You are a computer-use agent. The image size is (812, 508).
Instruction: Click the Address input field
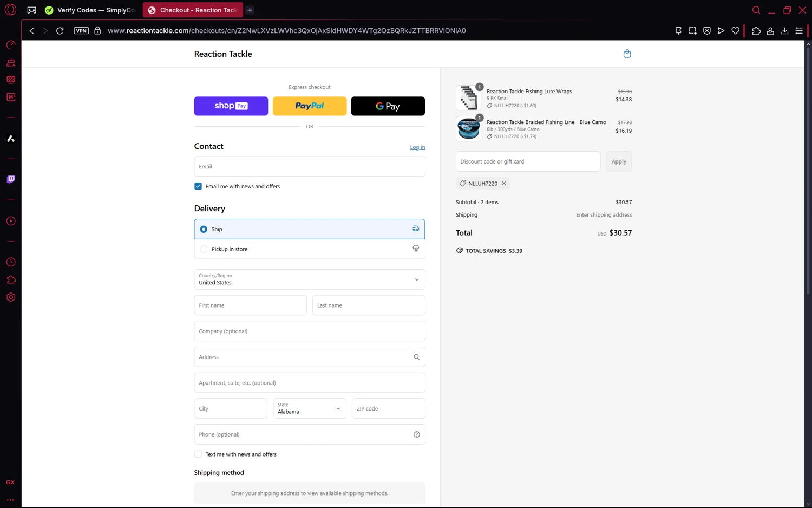coord(310,357)
